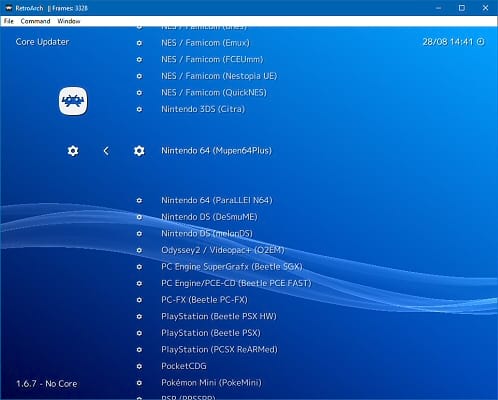Pick PlayStation (Beetle PSX HW) core
The image size is (498, 400).
click(x=219, y=316)
